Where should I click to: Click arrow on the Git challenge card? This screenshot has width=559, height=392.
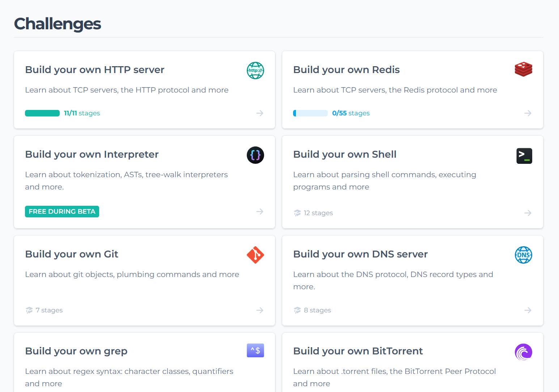point(260,310)
